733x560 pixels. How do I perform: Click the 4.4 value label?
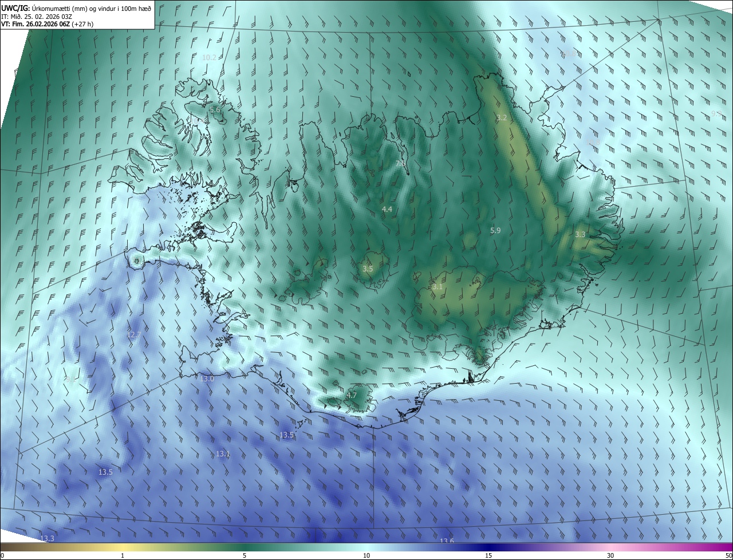click(387, 210)
